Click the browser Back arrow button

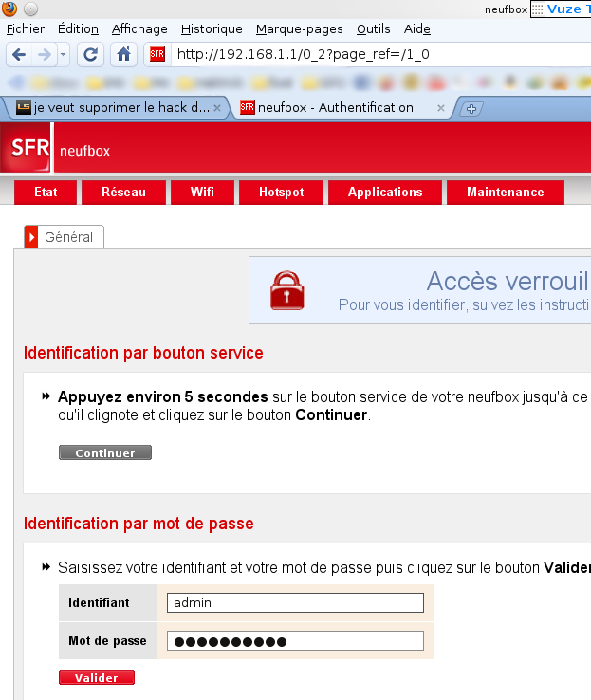[19, 54]
